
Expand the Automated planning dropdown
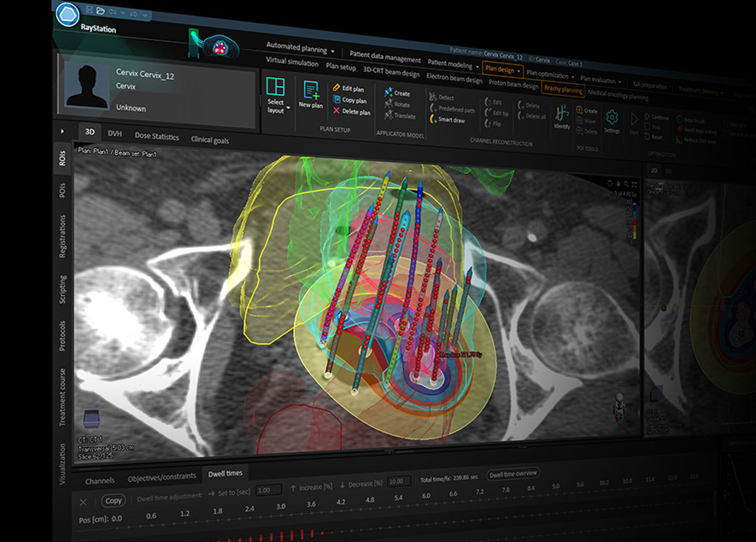[x=332, y=51]
